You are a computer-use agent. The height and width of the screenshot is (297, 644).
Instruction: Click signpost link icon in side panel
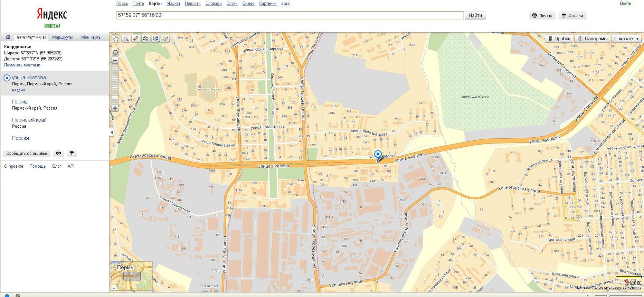point(72,153)
